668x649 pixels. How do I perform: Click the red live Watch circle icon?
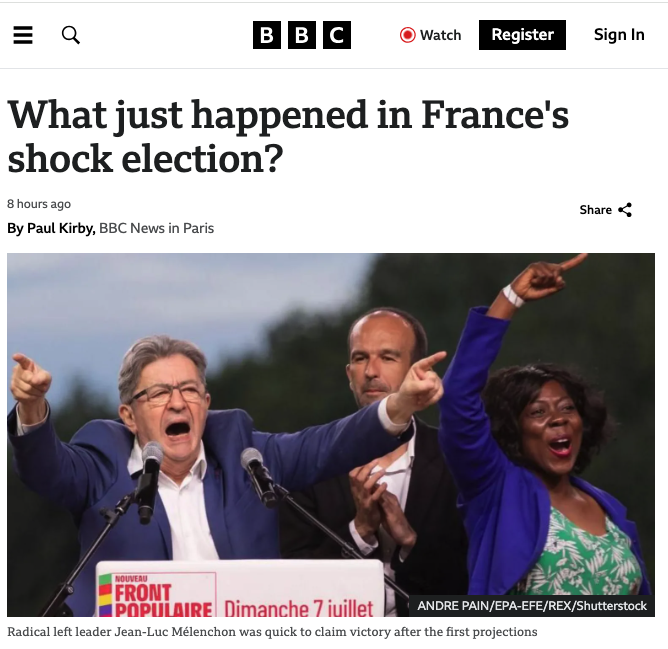pyautogui.click(x=407, y=35)
